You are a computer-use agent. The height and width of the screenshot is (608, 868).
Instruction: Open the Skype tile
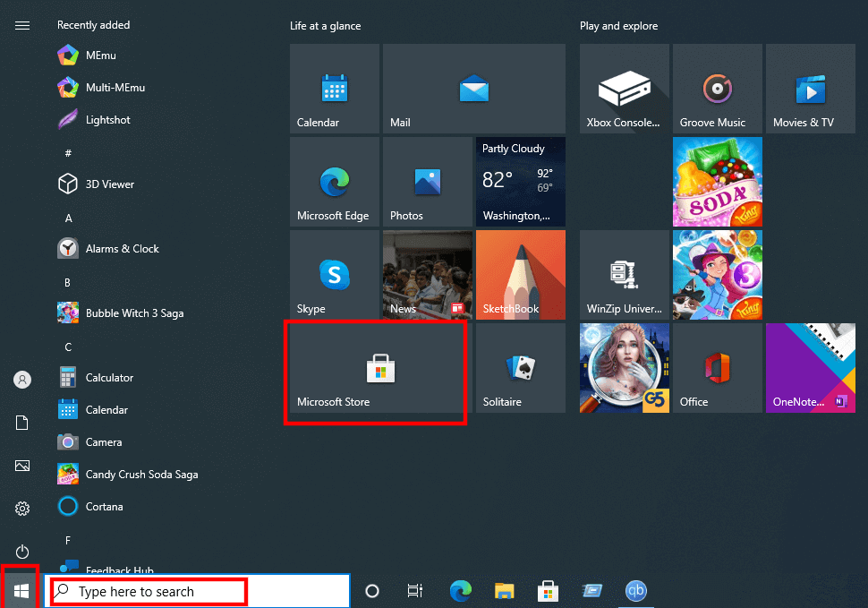[335, 275]
